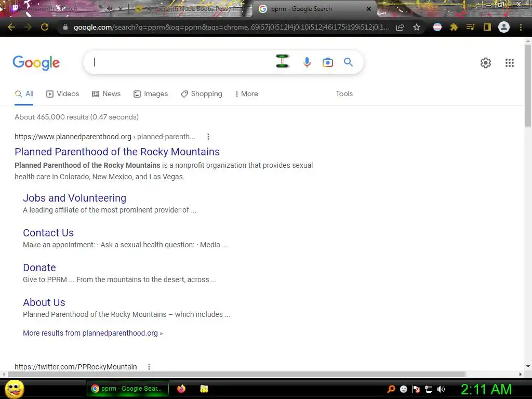Viewport: 532px width, 399px height.
Task: Open the Google apps grid
Action: 510,63
